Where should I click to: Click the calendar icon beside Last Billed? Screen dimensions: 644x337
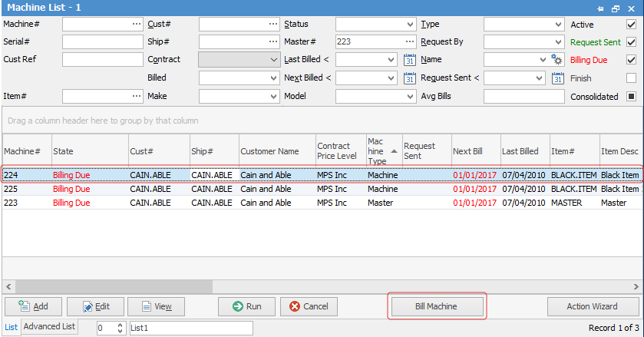pos(409,60)
